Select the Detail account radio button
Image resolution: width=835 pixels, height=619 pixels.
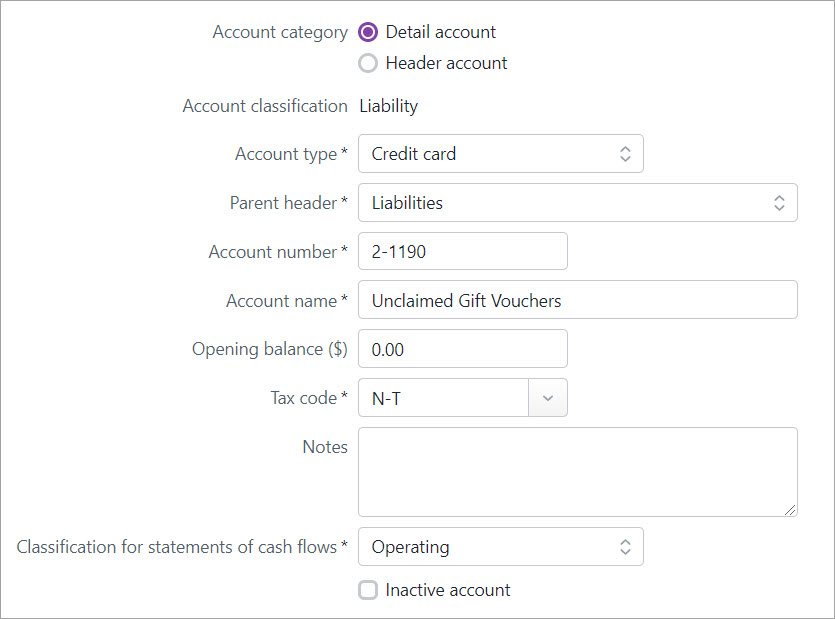click(x=368, y=31)
